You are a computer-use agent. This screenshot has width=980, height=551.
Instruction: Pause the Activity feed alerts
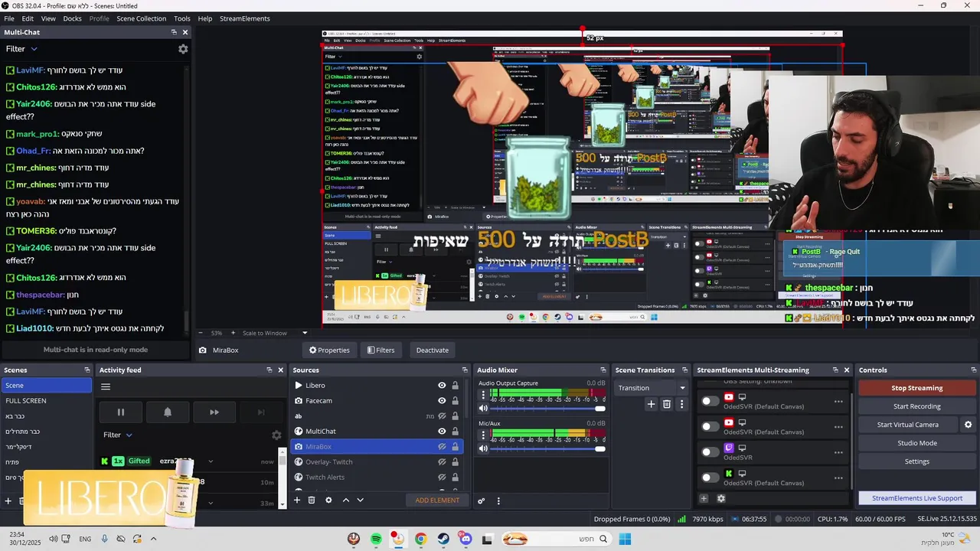point(120,412)
